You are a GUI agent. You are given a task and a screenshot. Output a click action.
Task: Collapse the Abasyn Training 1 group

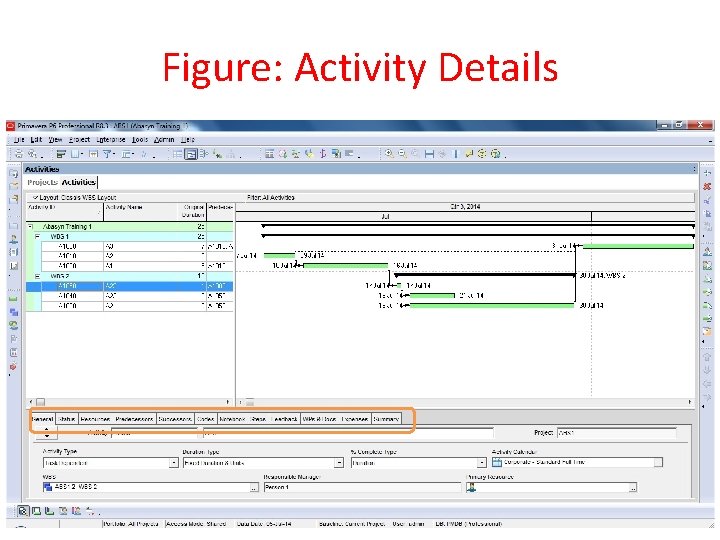point(31,227)
